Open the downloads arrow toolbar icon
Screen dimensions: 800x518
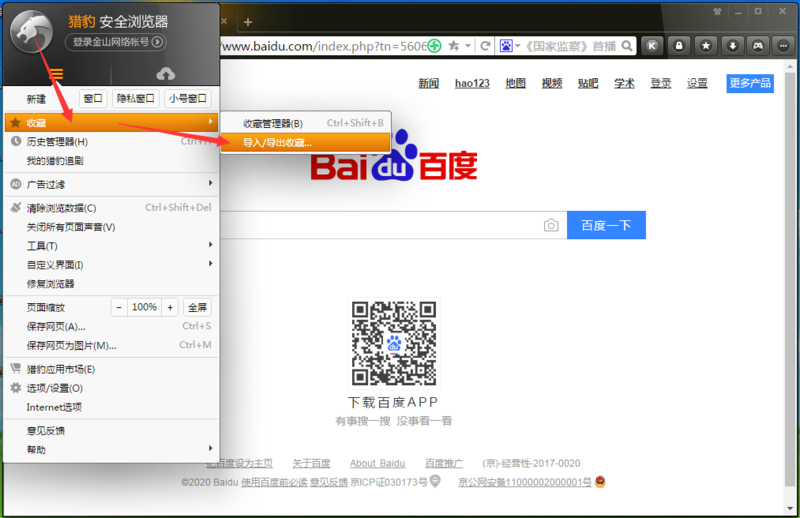click(732, 46)
